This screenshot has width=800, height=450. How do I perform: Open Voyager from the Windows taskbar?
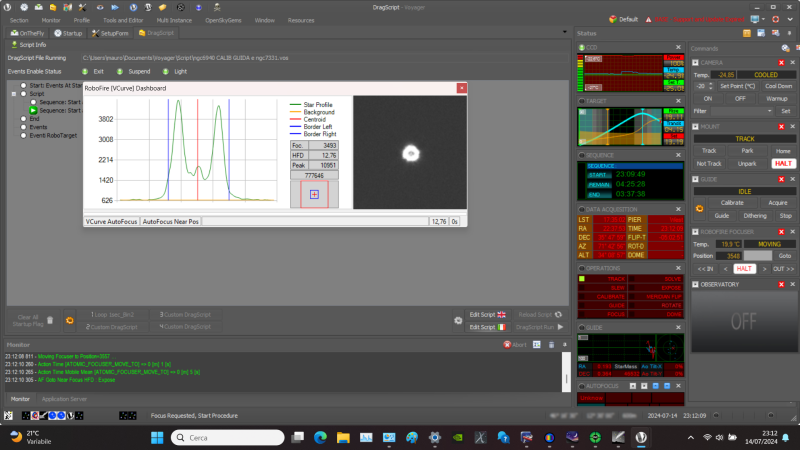click(x=640, y=437)
